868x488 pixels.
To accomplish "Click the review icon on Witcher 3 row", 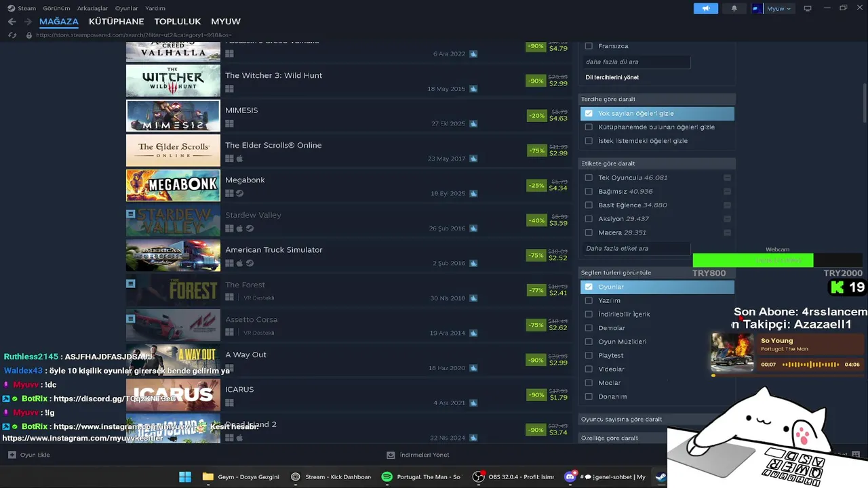I will point(473,89).
